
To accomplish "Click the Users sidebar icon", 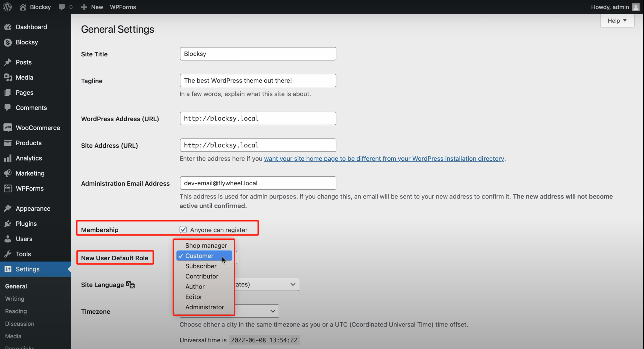I will point(8,239).
